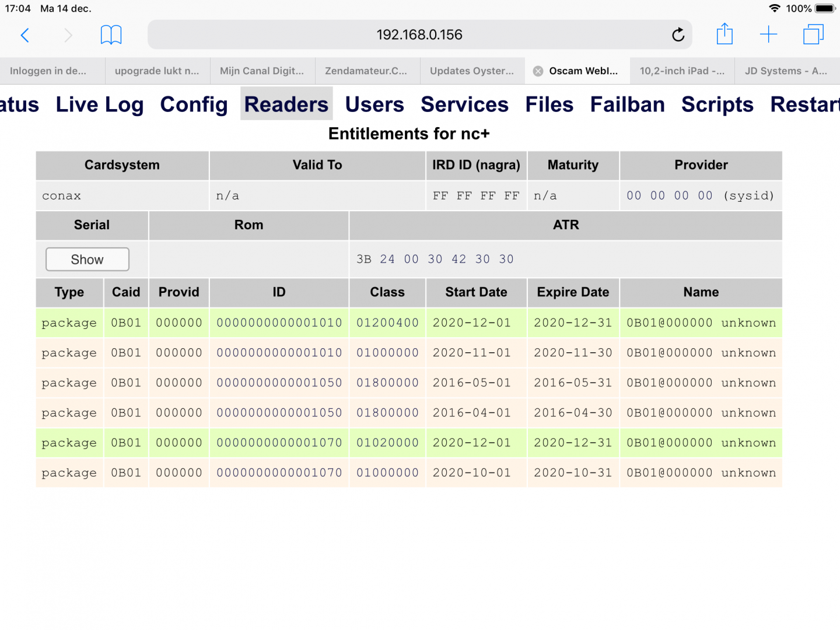The height and width of the screenshot is (630, 840).
Task: Select the Readers menu item
Action: pos(286,104)
